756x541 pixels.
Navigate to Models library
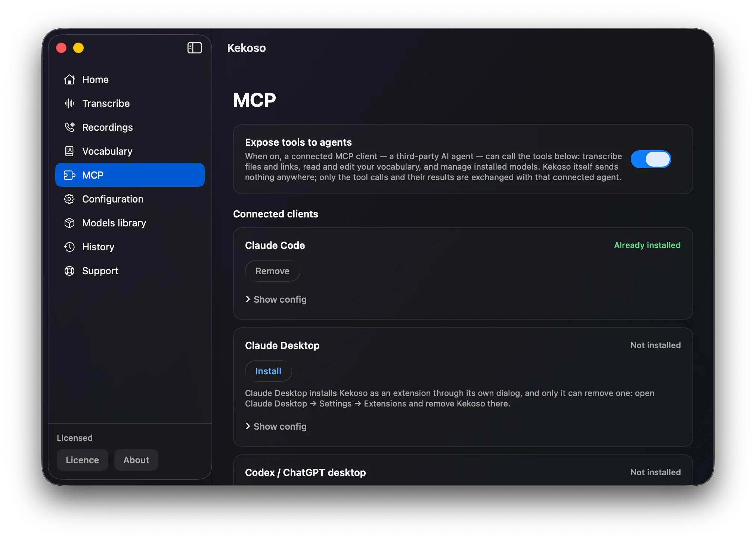click(x=130, y=223)
